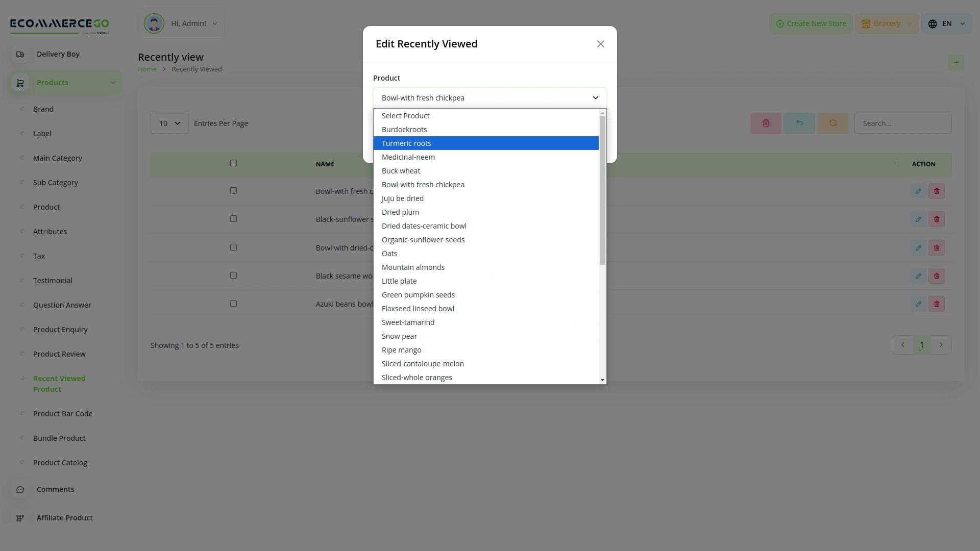
Task: Click the pink bulk delete trash icon
Action: [x=766, y=123]
